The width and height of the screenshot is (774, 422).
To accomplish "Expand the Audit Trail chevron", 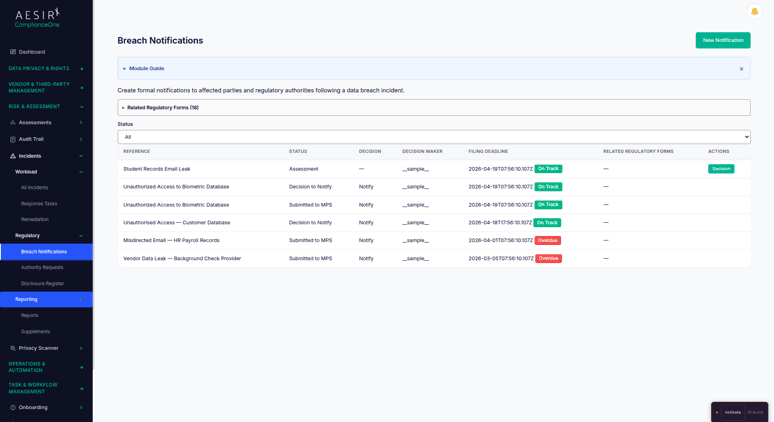I will click(x=81, y=139).
